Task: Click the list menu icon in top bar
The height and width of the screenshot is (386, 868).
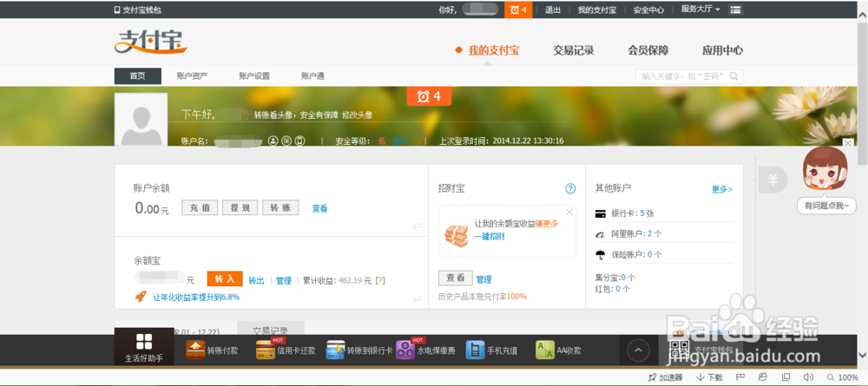Action: tap(735, 10)
